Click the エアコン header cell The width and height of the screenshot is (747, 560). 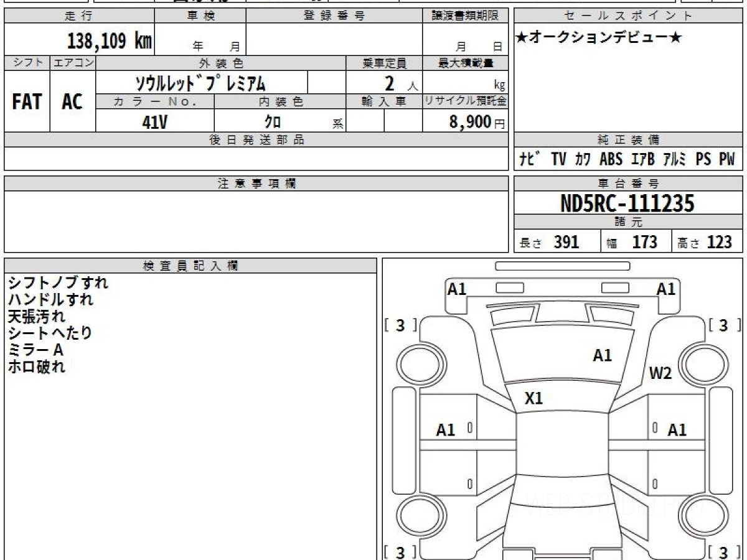click(x=73, y=63)
